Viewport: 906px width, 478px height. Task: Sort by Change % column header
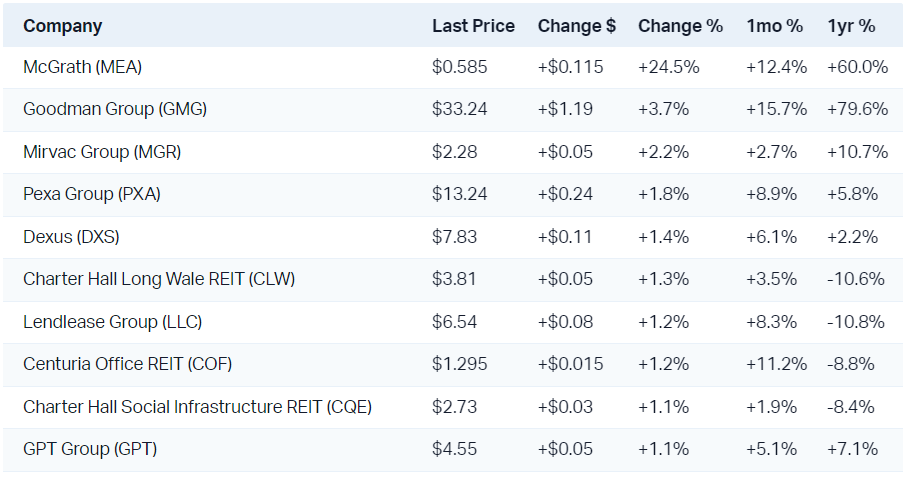(x=680, y=26)
